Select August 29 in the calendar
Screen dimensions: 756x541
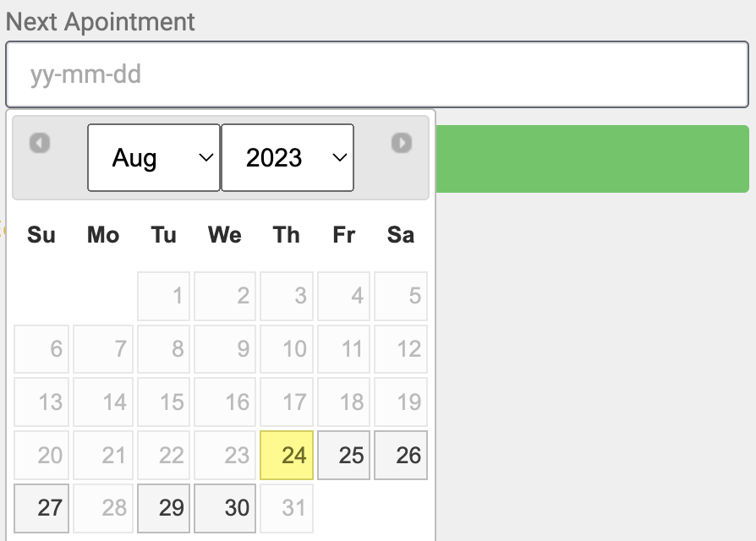click(x=163, y=508)
